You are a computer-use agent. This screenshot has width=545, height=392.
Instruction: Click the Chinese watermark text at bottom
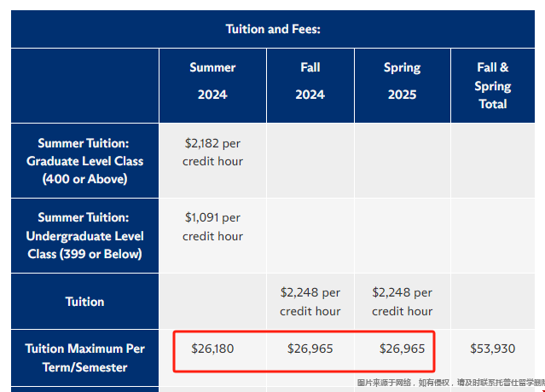(x=451, y=383)
